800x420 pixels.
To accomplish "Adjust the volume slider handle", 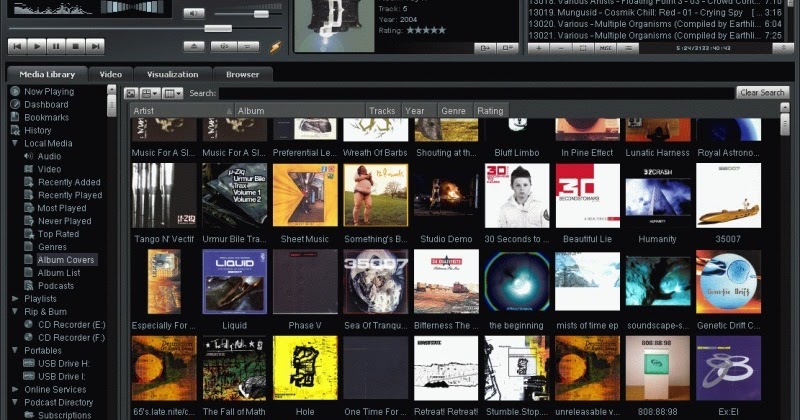I will [261, 14].
